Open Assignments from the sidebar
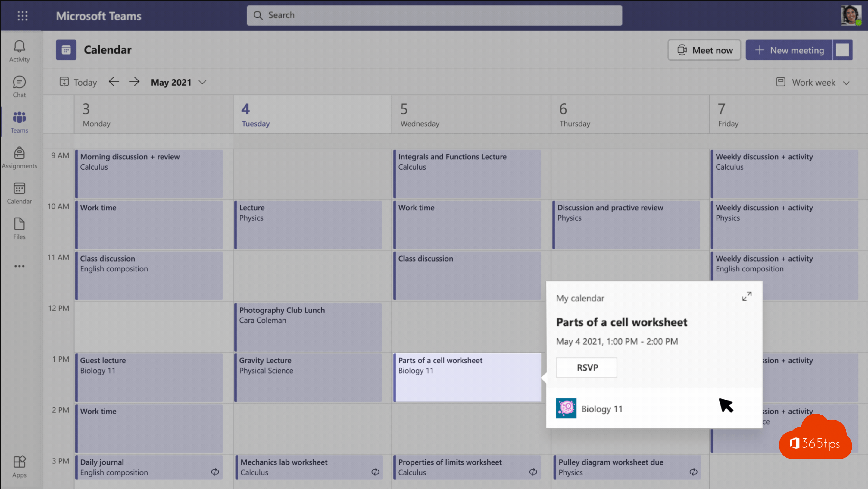868x489 pixels. [19, 157]
